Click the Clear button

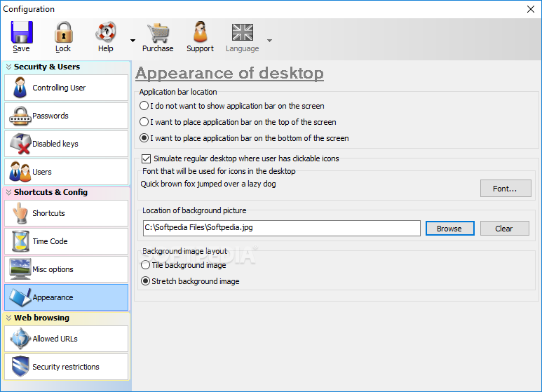(504, 229)
